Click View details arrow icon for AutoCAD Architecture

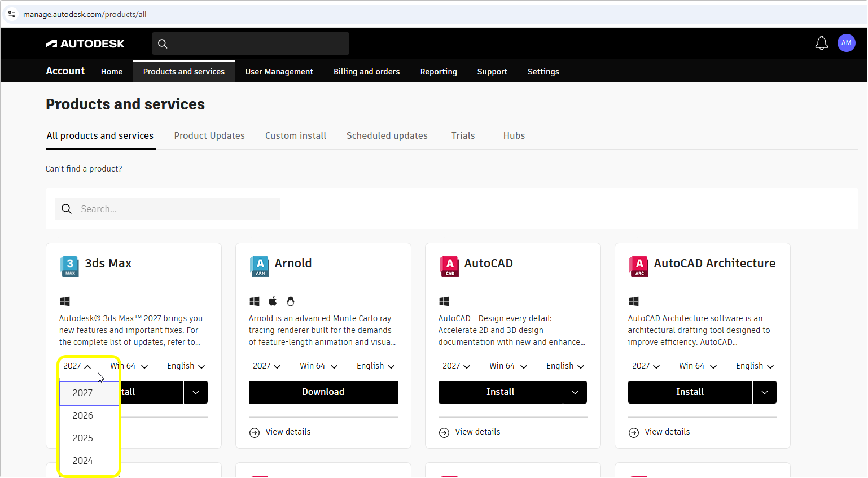[634, 432]
